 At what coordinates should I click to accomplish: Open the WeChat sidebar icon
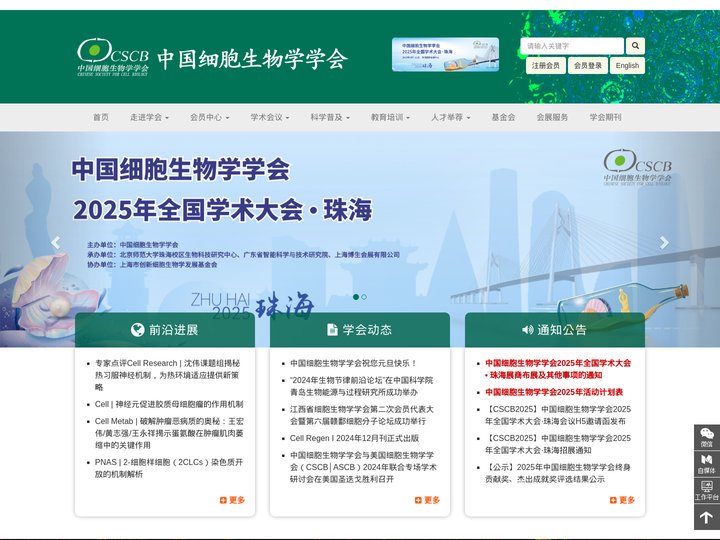(707, 437)
